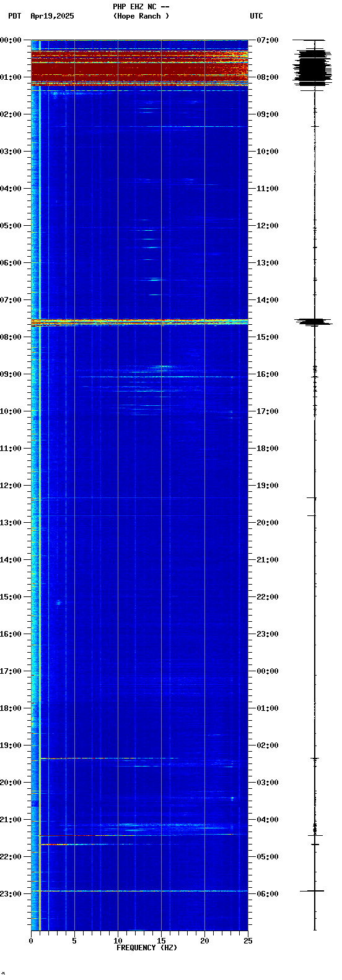342x980 pixels.
Task: Click the 22:00 label on UTC axis
Action: (x=268, y=597)
